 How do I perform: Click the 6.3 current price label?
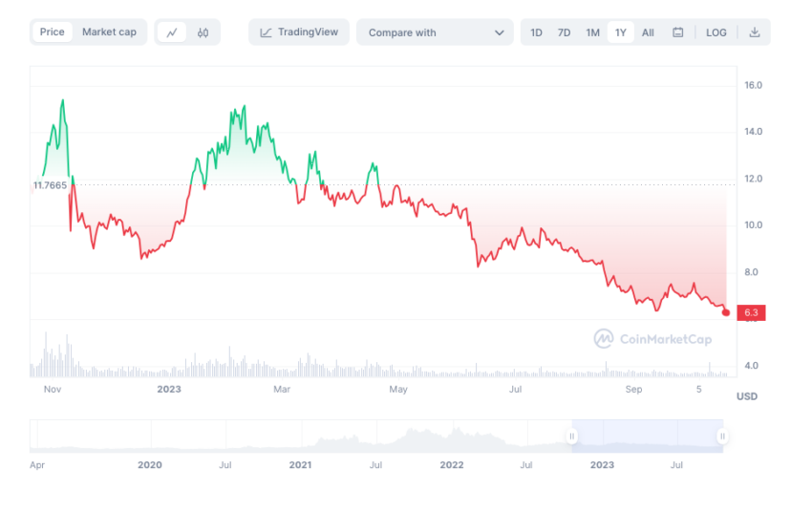click(751, 312)
